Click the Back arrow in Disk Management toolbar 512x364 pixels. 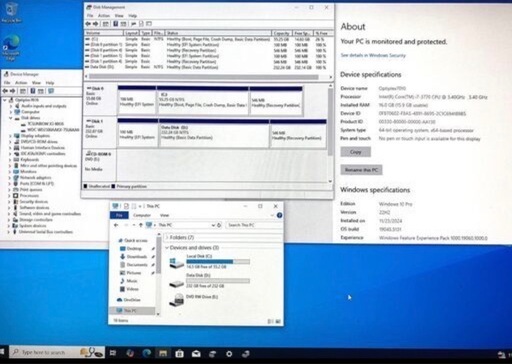tap(88, 24)
